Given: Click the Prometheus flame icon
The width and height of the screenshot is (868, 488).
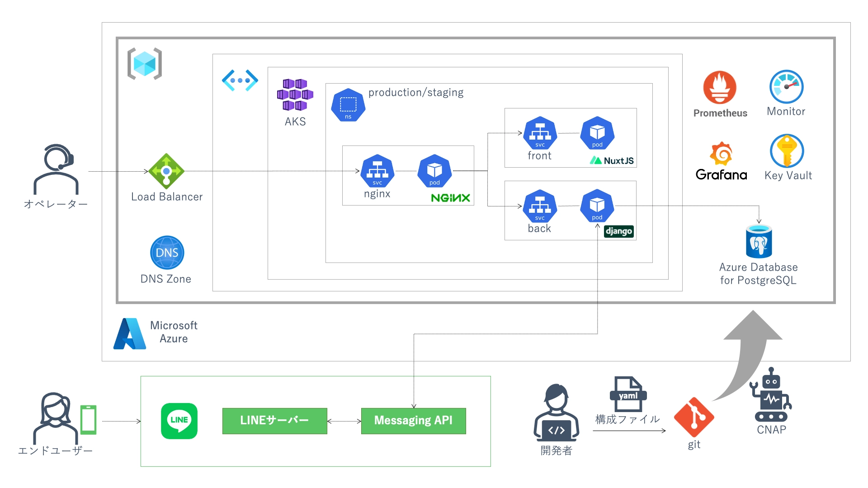Looking at the screenshot, I should click(720, 88).
